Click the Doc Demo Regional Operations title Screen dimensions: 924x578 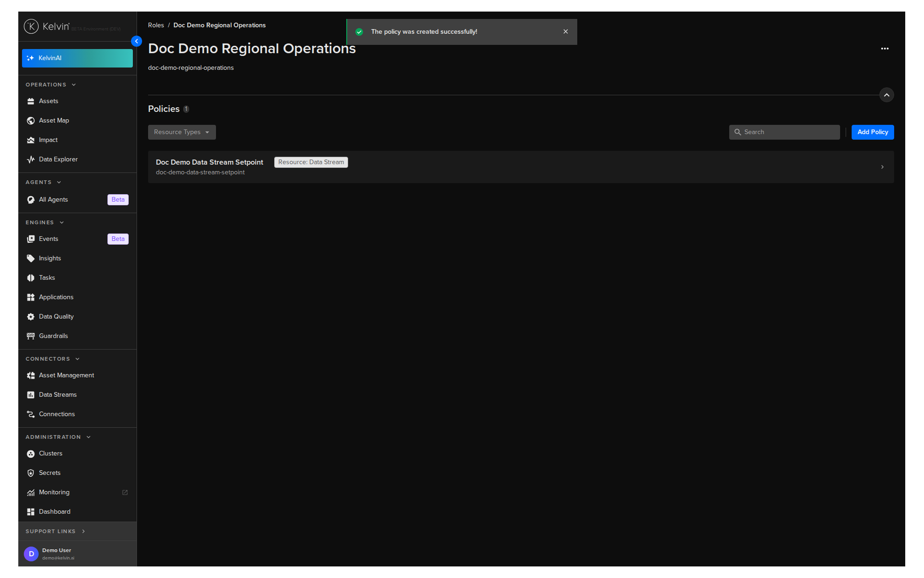click(x=252, y=49)
